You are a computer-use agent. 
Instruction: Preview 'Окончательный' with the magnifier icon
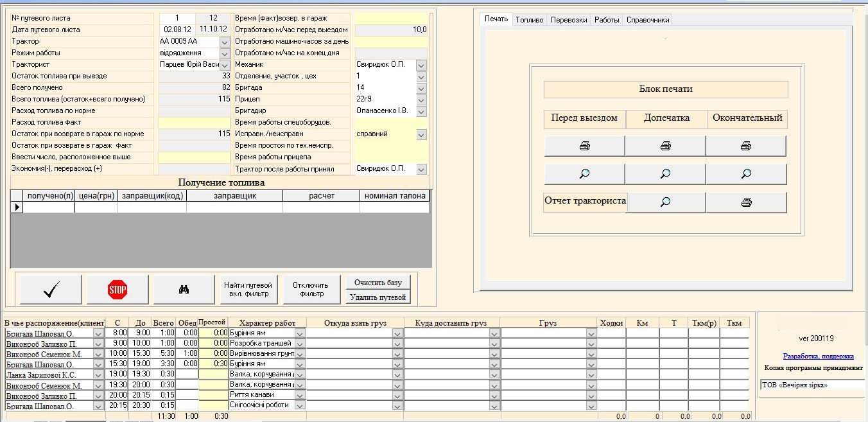tap(746, 173)
